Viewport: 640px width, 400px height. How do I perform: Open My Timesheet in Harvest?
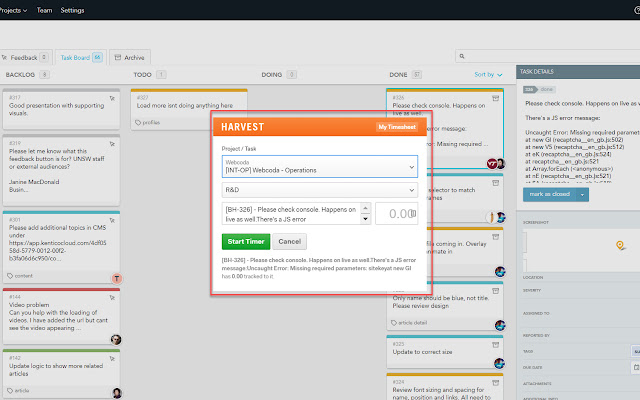(397, 127)
